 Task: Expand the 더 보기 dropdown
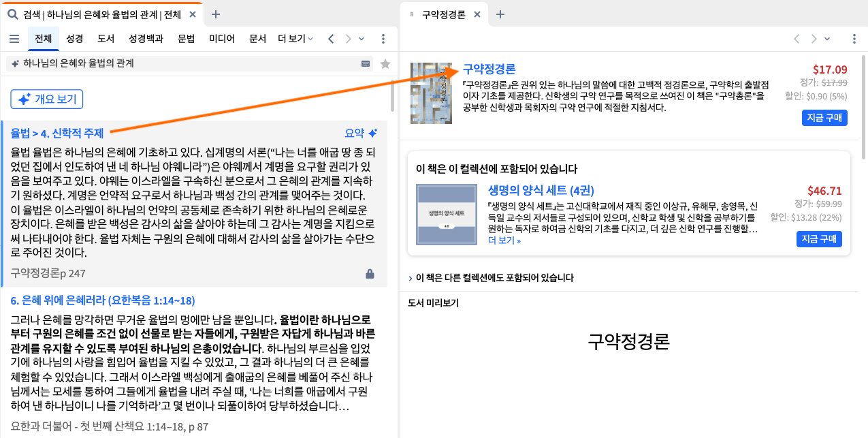click(295, 39)
